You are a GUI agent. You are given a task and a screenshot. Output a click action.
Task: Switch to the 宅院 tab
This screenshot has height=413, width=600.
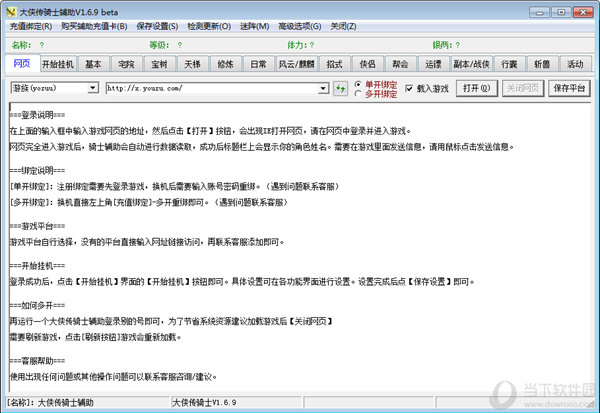[126, 64]
